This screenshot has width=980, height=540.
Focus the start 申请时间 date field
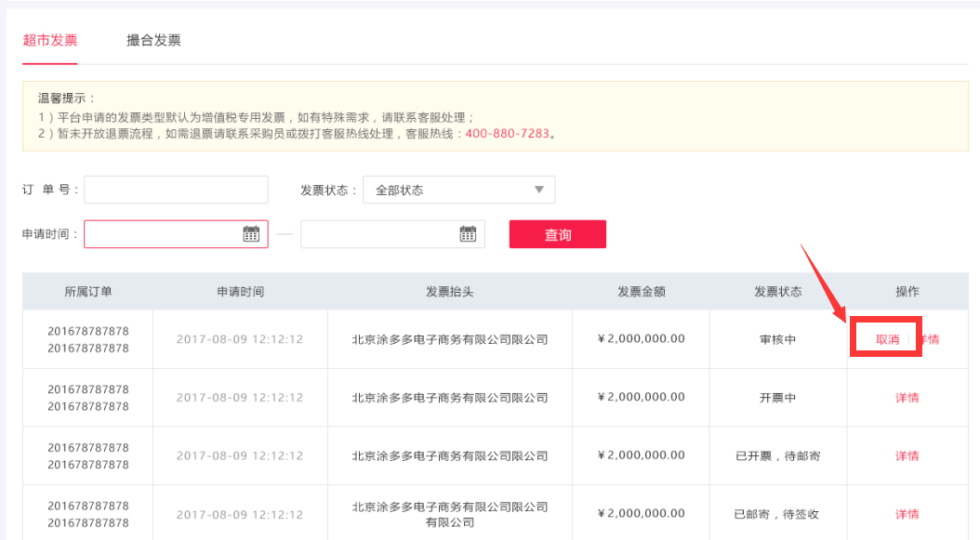[177, 233]
